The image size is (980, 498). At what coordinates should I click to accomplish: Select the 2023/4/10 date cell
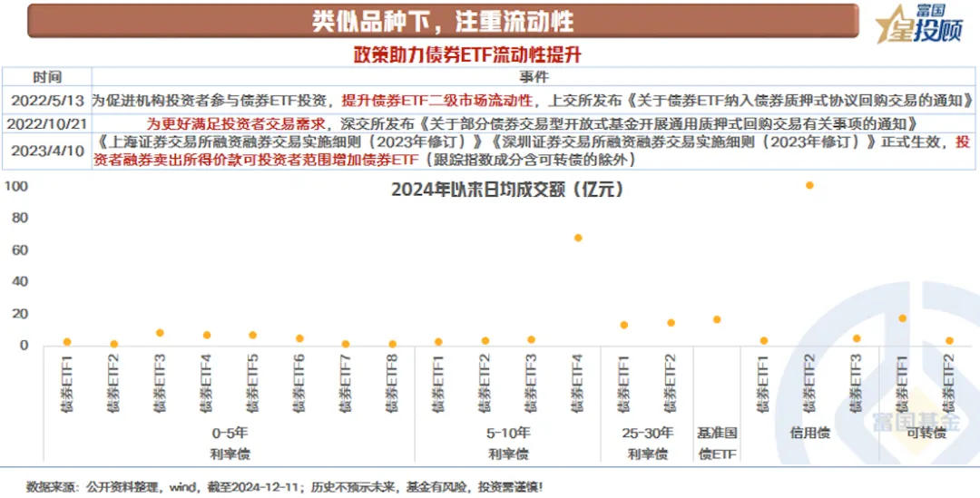(47, 151)
